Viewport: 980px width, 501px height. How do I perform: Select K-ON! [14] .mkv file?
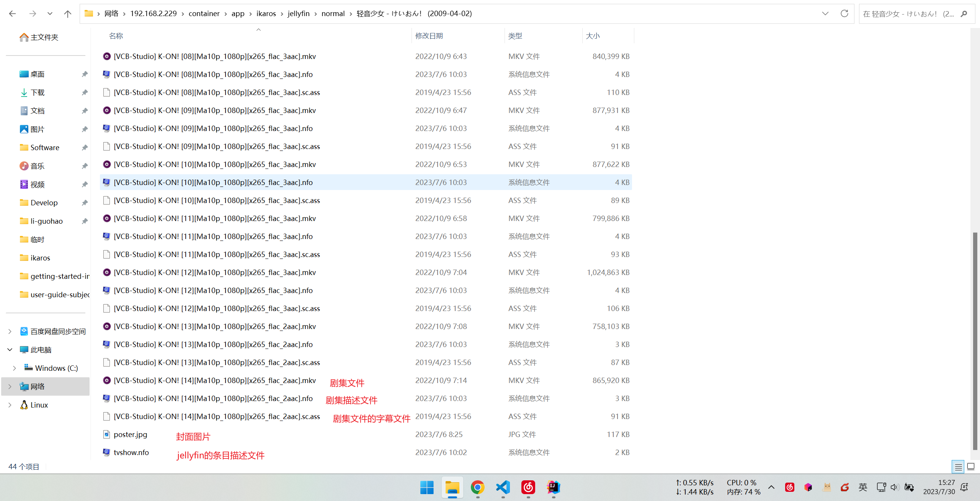(214, 380)
